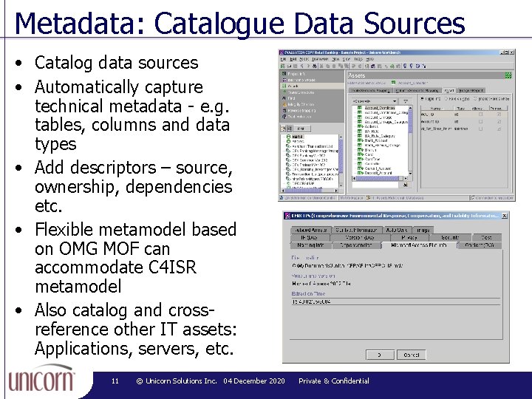This screenshot has height=399, width=532.
Task: Click the asset list scroll-up arrow
Action: tap(410, 108)
